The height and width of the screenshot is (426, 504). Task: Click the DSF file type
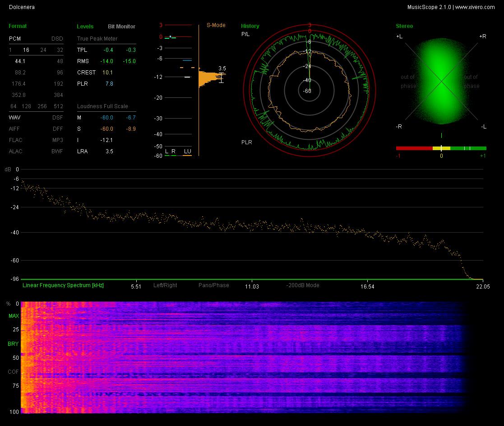pyautogui.click(x=58, y=118)
